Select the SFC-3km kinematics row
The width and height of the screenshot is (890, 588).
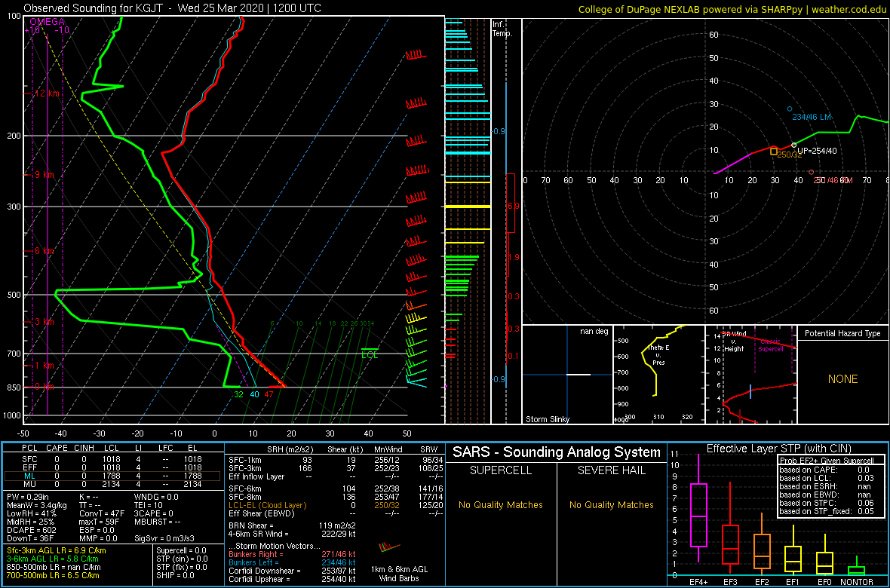(x=336, y=467)
